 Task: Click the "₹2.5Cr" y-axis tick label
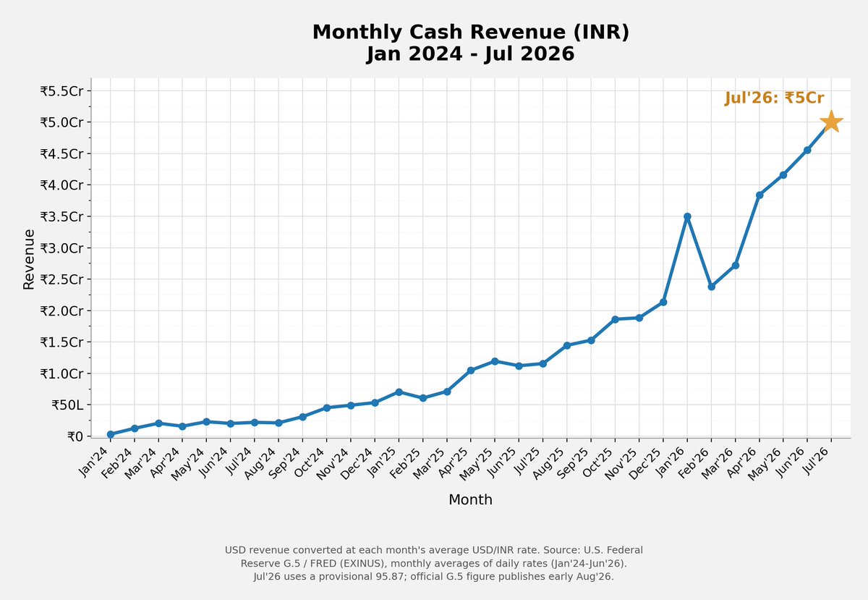point(61,279)
